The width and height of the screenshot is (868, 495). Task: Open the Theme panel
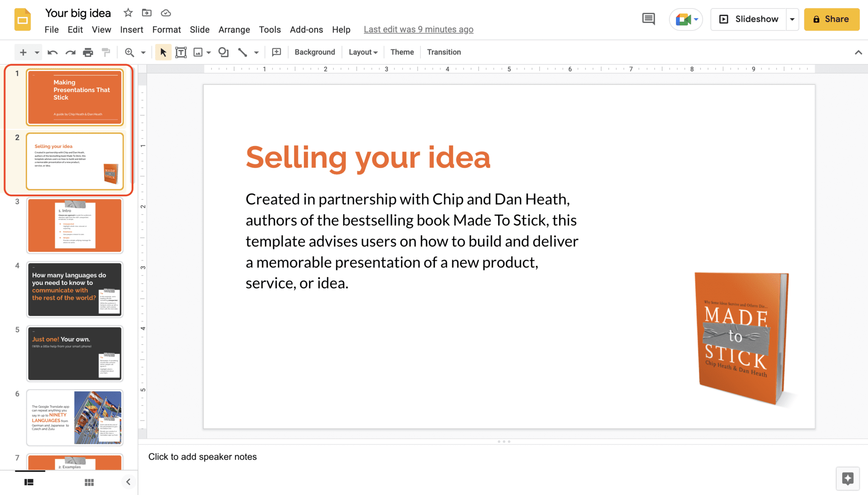(402, 52)
